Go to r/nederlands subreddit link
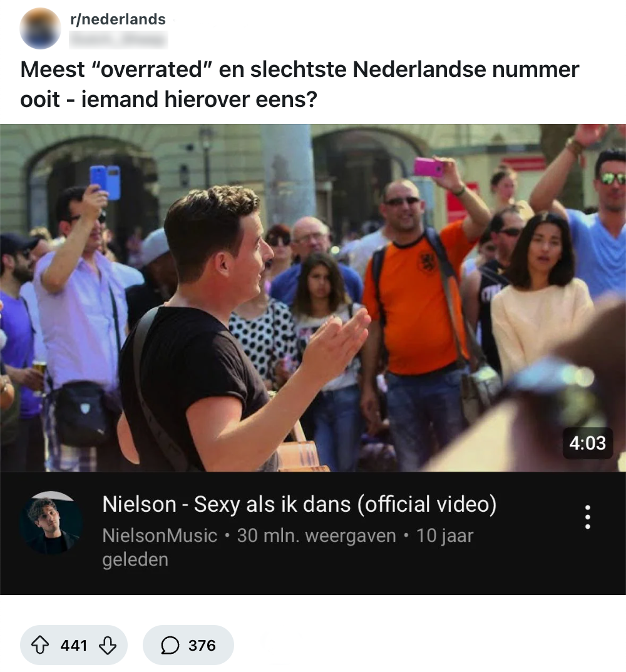 click(x=118, y=19)
